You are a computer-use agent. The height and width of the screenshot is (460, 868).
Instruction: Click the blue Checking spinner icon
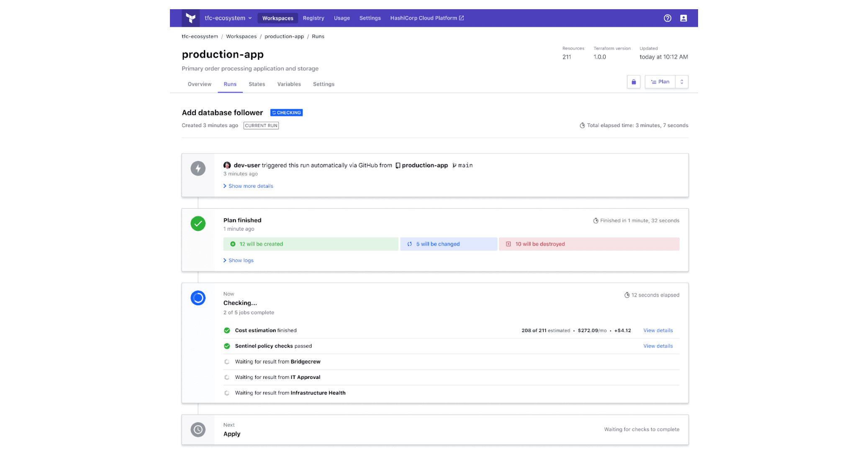(x=198, y=298)
